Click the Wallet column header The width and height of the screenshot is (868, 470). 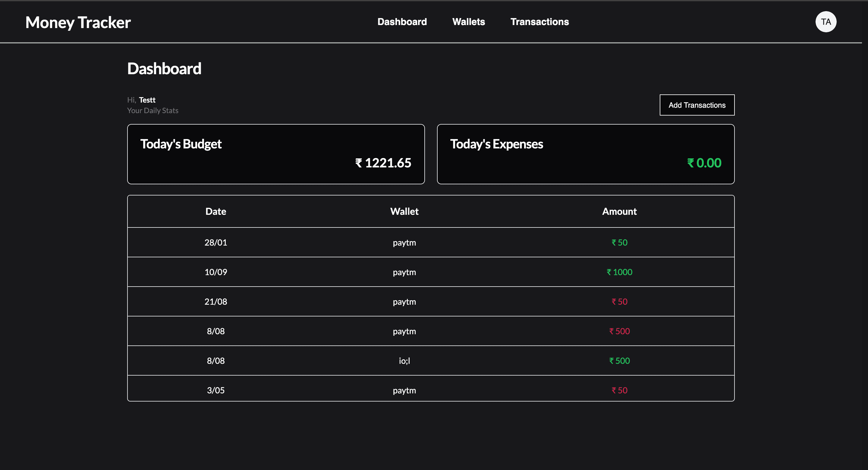pyautogui.click(x=404, y=211)
